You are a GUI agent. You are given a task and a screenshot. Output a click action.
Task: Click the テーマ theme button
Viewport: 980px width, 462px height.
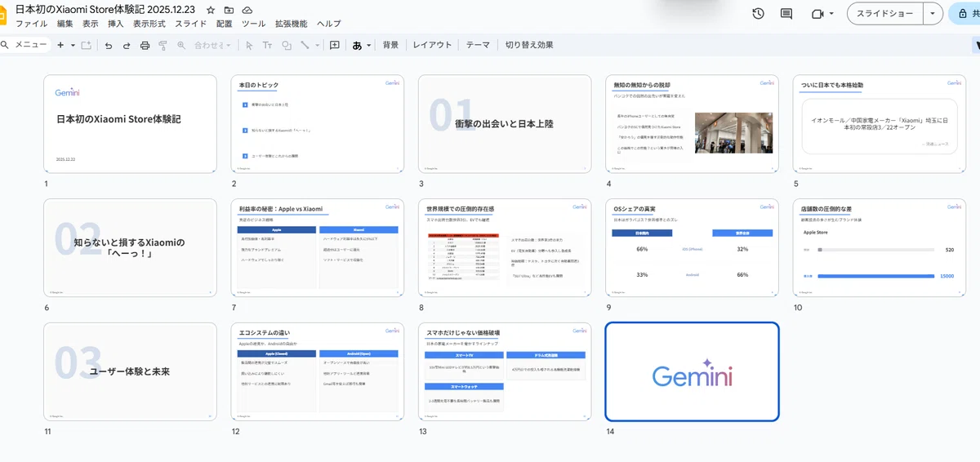[478, 45]
